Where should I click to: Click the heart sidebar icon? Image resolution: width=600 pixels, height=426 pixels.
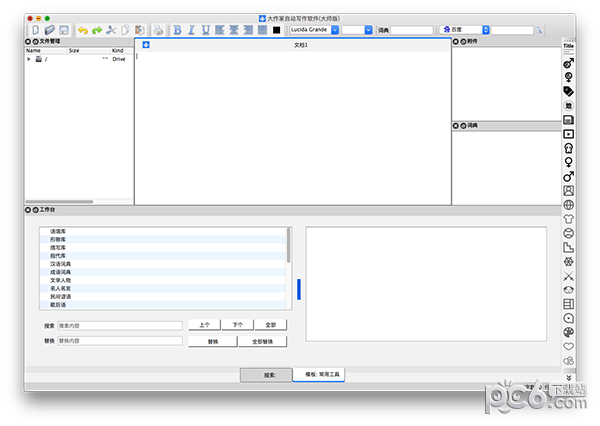pyautogui.click(x=568, y=346)
